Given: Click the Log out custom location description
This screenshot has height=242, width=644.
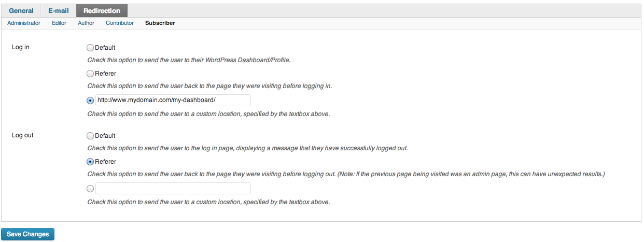Looking at the screenshot, I should coord(208,202).
